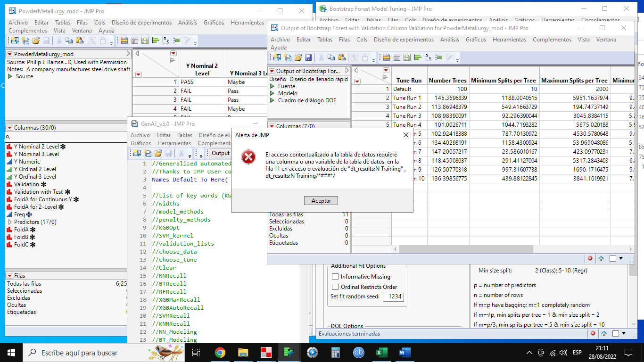Screen dimensions: 644x362
Task: Click Save icon in Output table toolbar
Action: [x=308, y=58]
